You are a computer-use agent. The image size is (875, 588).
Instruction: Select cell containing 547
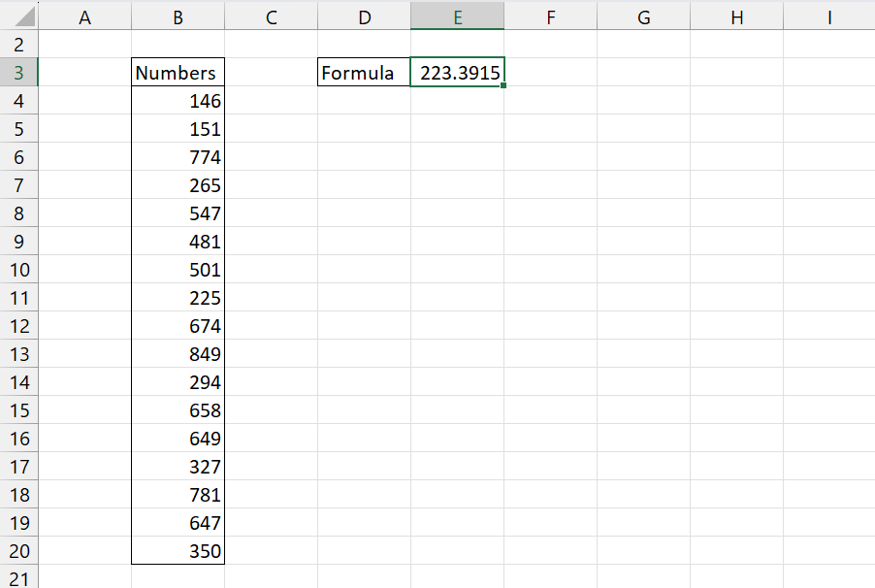point(178,213)
